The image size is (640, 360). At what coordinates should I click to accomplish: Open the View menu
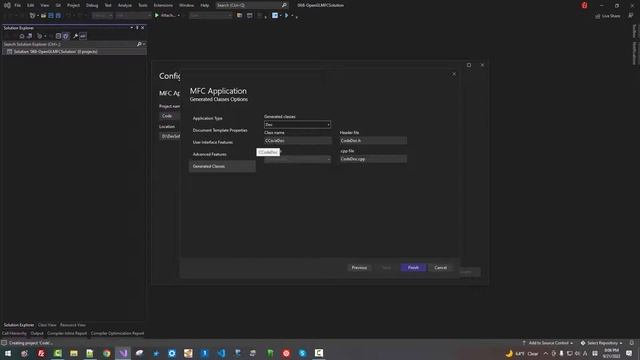[44, 5]
